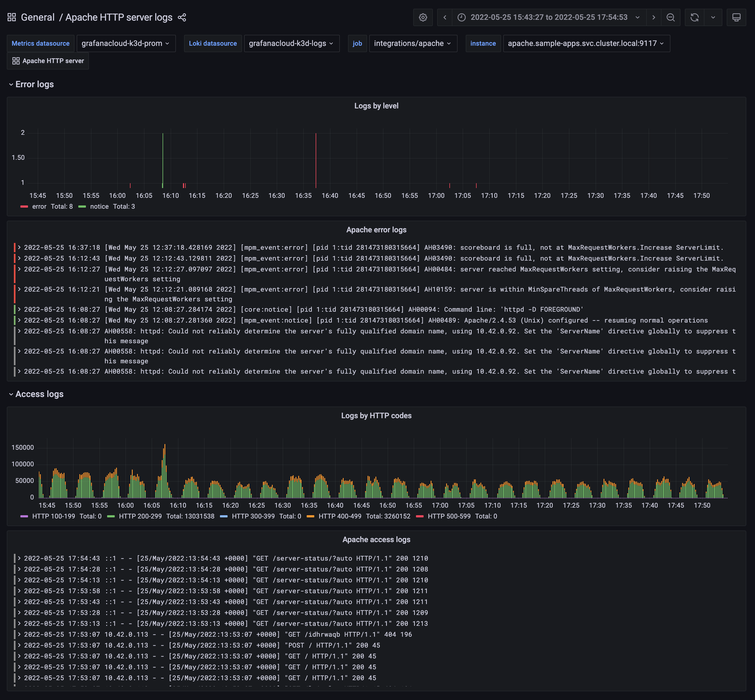Open dashboard settings via gear icon
This screenshot has width=755, height=700.
pos(423,17)
